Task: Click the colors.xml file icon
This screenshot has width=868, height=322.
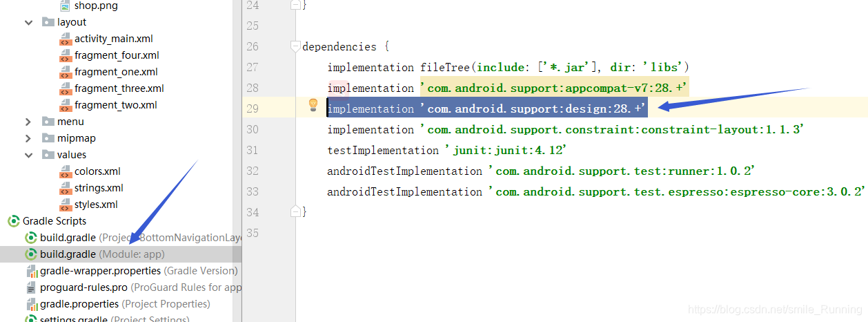Action: point(65,171)
